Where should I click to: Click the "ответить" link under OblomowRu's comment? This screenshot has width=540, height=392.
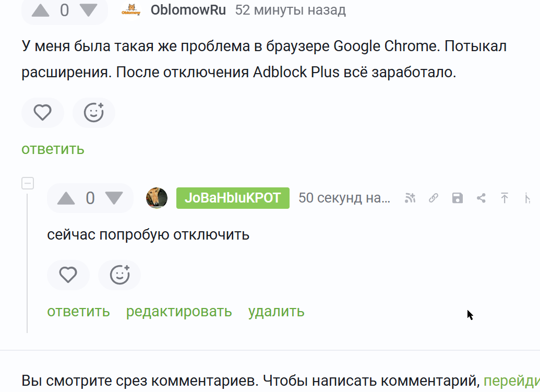(x=53, y=149)
